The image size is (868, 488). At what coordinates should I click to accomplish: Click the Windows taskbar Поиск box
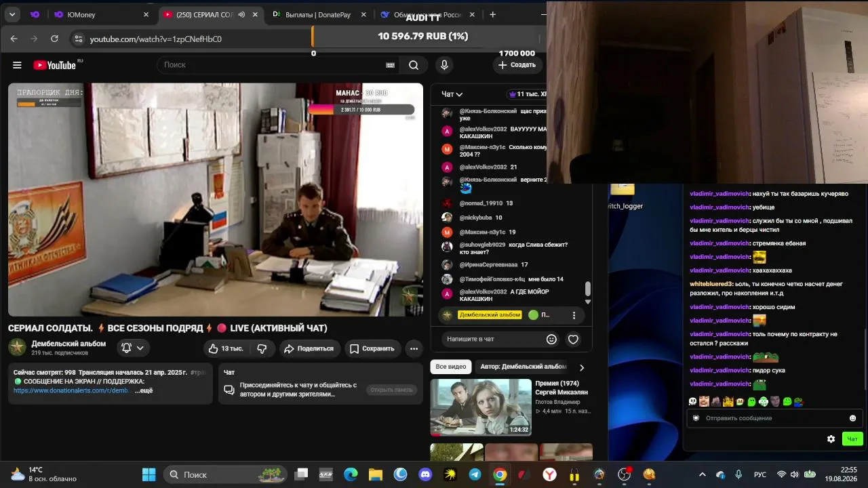(x=225, y=474)
